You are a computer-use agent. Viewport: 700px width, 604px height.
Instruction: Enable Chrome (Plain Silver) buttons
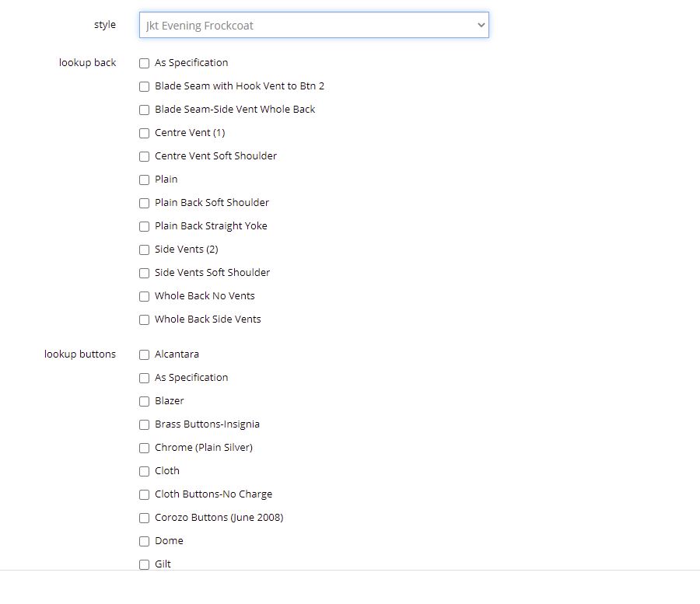coord(144,448)
